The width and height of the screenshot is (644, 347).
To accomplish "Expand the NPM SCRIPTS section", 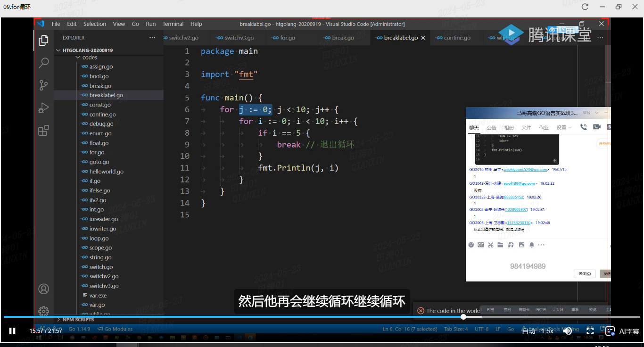I will 108,320.
